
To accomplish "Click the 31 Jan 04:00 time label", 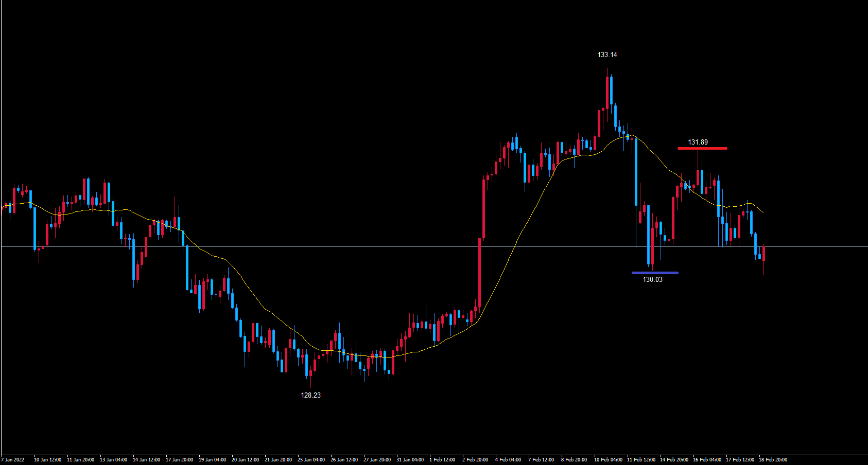I will [410, 460].
